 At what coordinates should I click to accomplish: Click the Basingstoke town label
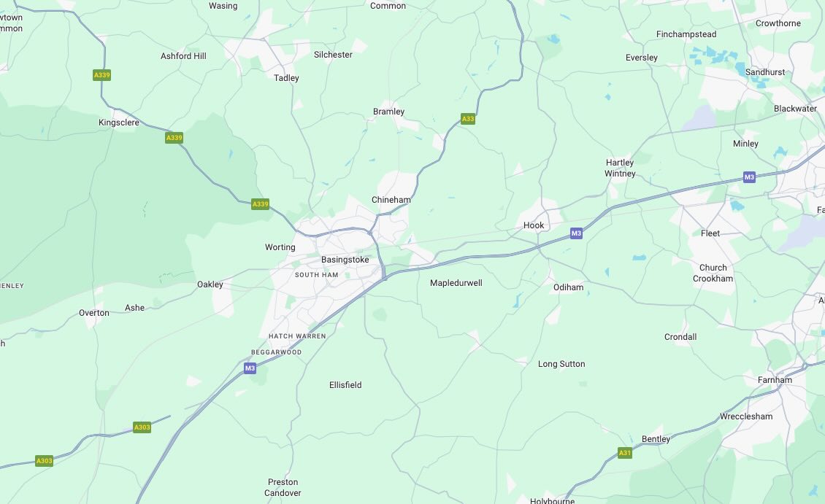click(345, 260)
